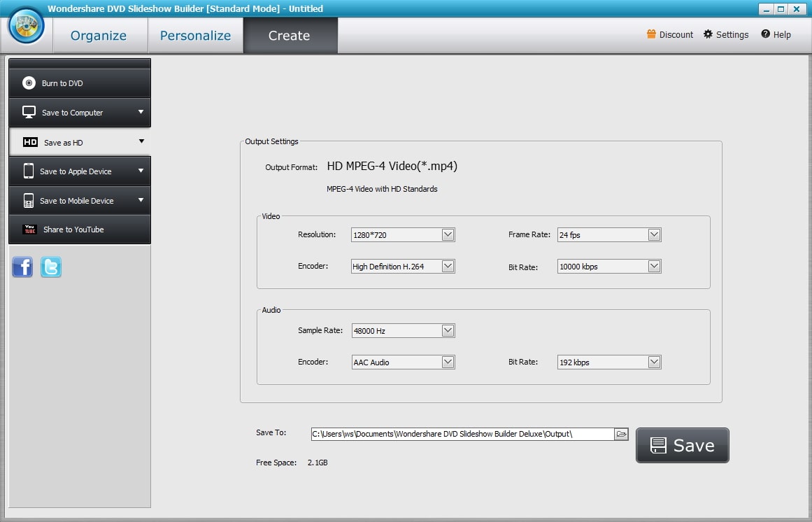Select Save as HD option
Image resolution: width=812 pixels, height=522 pixels.
pos(80,142)
